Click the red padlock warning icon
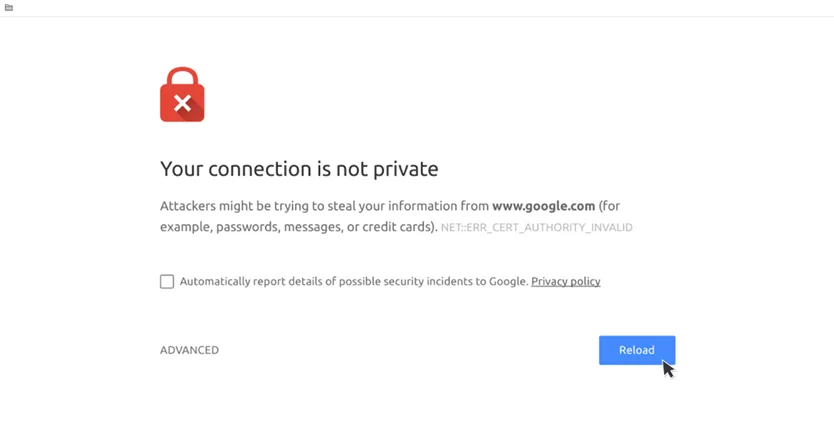Viewport: 834px width, 421px height. coord(182,94)
